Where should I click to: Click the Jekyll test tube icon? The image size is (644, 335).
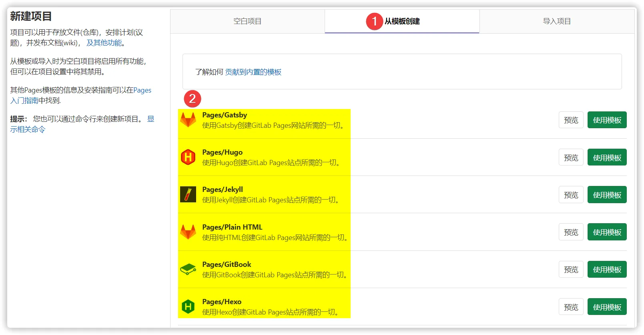[188, 194]
